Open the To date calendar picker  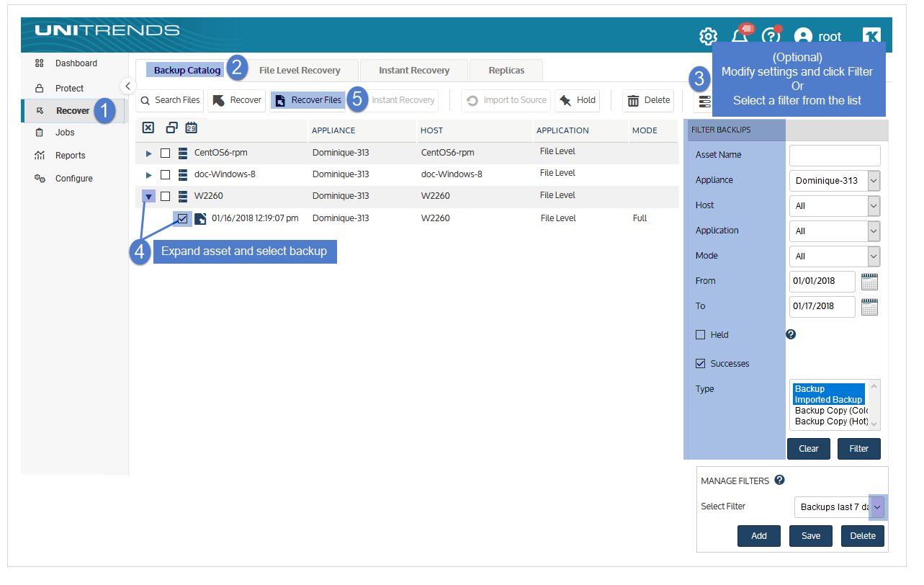pos(870,307)
